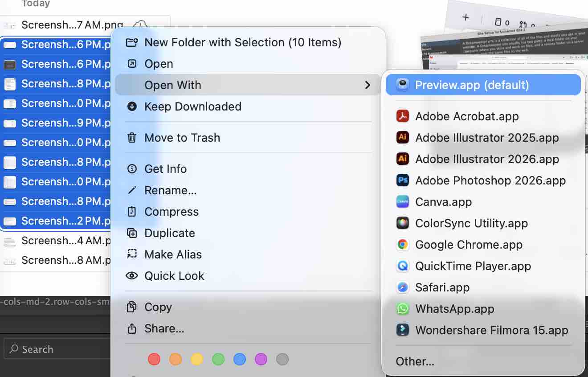Click the Google Chrome icon
This screenshot has width=588, height=377.
[x=403, y=245]
